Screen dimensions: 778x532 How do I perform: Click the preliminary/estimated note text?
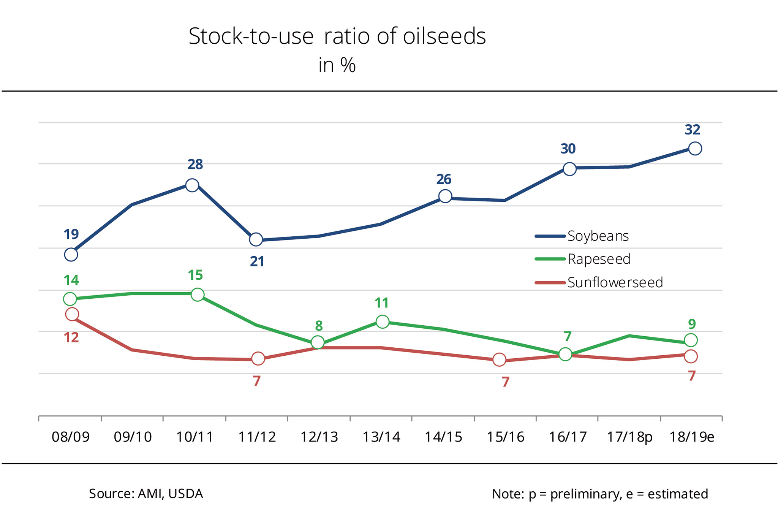[600, 494]
